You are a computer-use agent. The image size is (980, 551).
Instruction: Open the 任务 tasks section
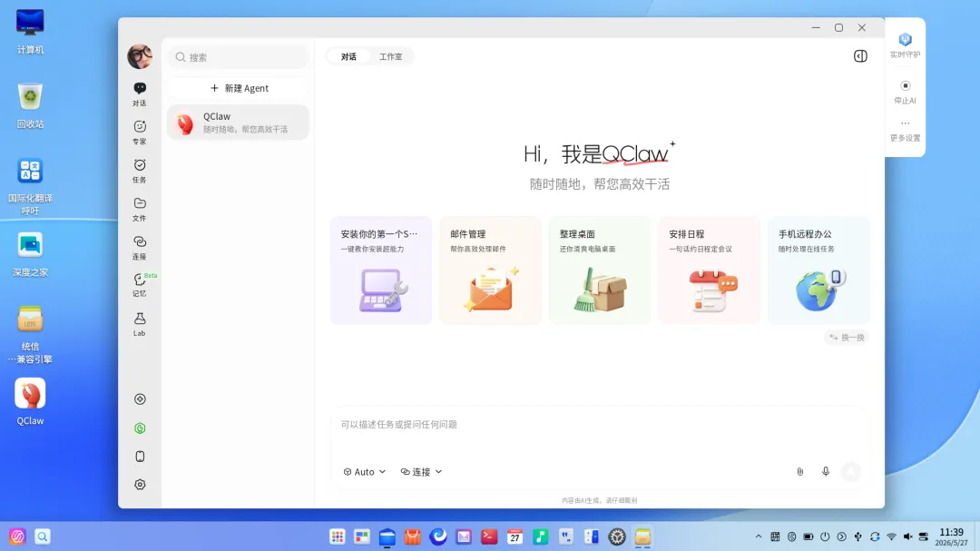(140, 171)
